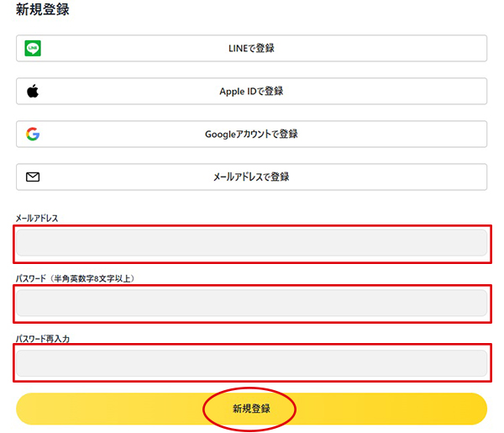Register with LINEで登録 button
The width and height of the screenshot is (504, 433).
tap(252, 48)
